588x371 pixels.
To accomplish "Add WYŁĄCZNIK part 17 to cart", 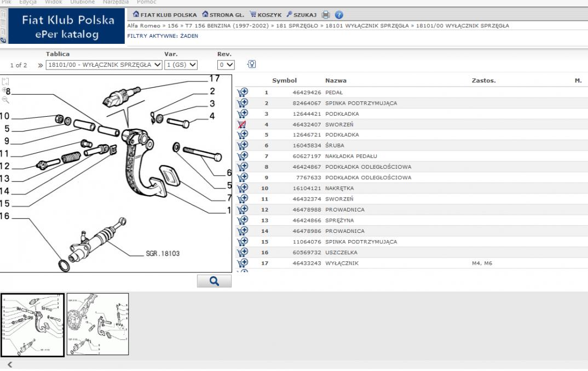I will 242,263.
